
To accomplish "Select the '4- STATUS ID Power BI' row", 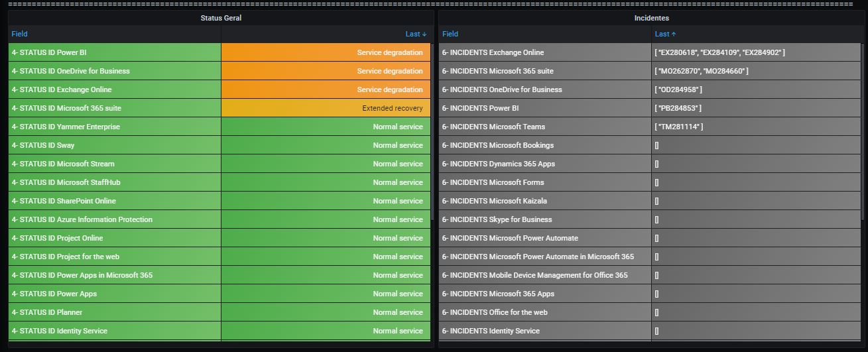I will (219, 52).
